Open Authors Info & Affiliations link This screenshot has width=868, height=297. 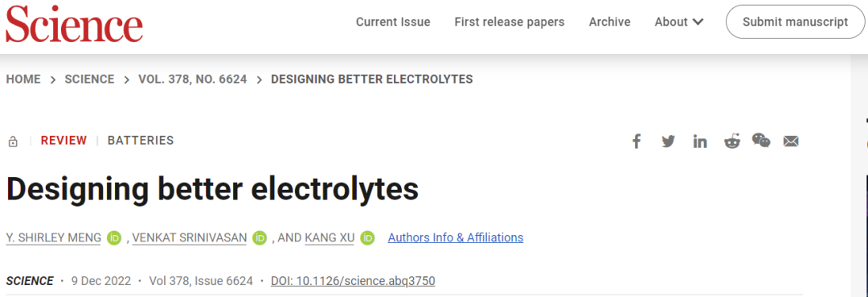point(456,237)
